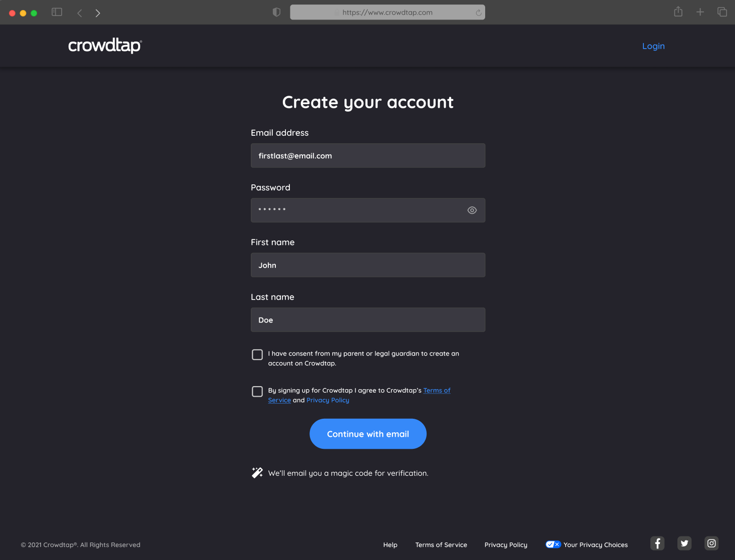The image size is (735, 560).
Task: Go back with browser back arrow
Action: coord(80,13)
